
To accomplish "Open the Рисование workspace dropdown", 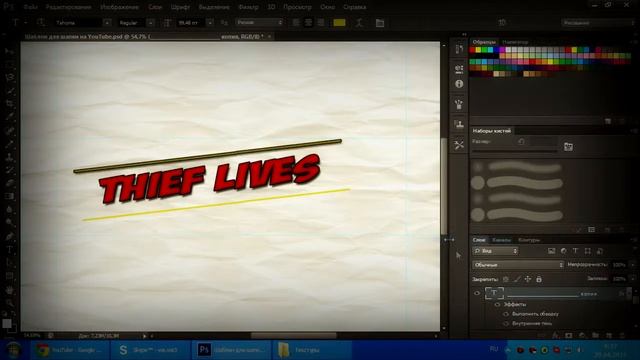I will pyautogui.click(x=597, y=23).
